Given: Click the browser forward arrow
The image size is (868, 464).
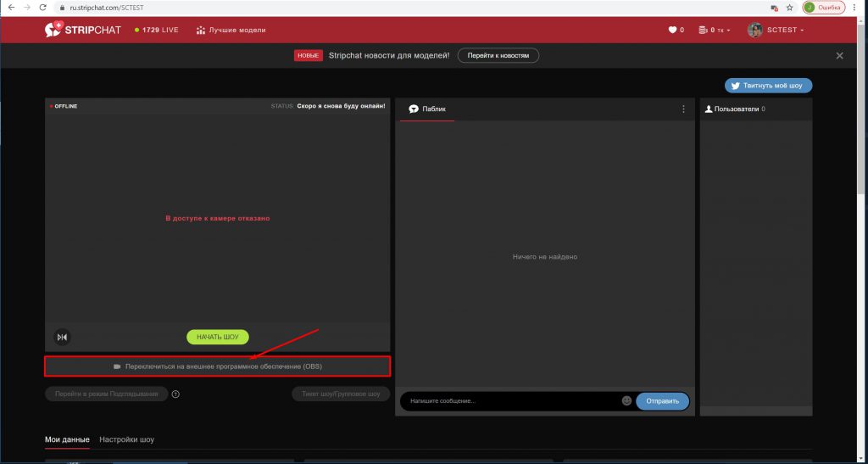Looking at the screenshot, I should coord(26,8).
